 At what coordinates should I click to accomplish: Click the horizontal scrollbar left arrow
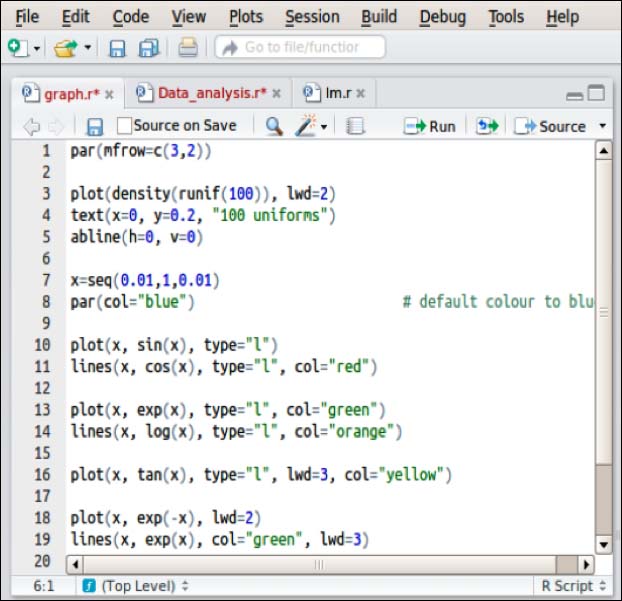[75, 564]
